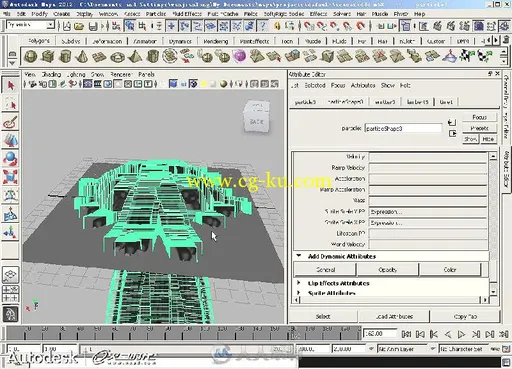Toggle film gate in viewport toolbar

(98, 84)
